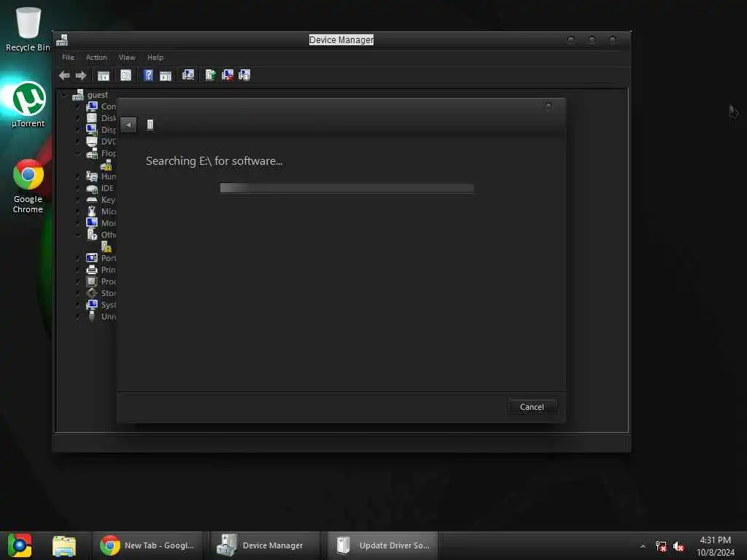Click the muted volume tray icon

tap(678, 546)
